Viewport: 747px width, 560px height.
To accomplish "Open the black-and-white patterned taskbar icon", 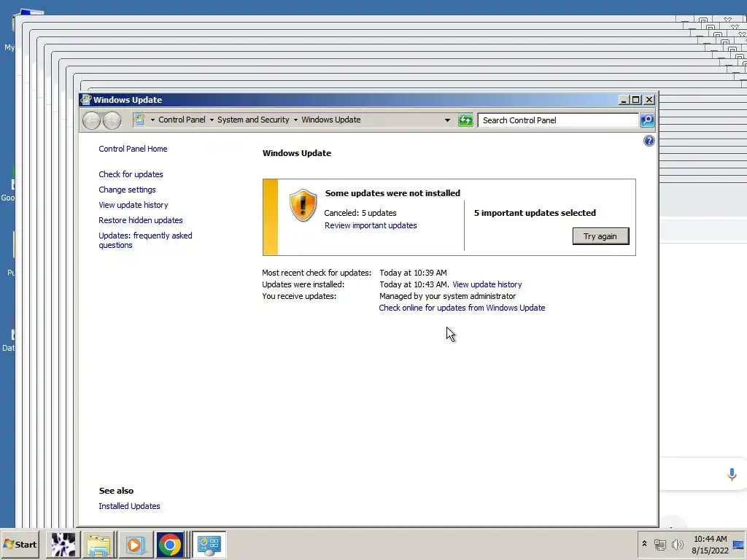I will (x=63, y=544).
